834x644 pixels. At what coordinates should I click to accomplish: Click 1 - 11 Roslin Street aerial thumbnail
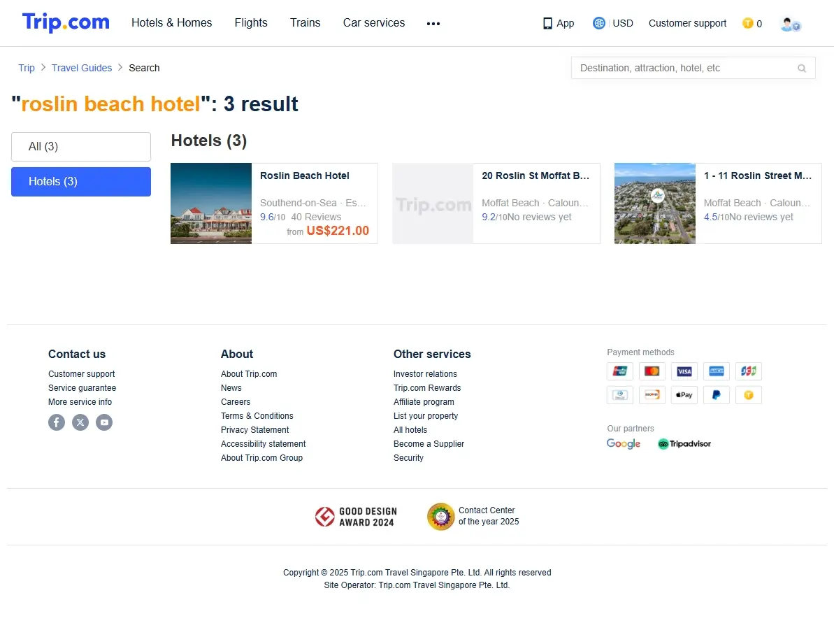[x=655, y=203]
